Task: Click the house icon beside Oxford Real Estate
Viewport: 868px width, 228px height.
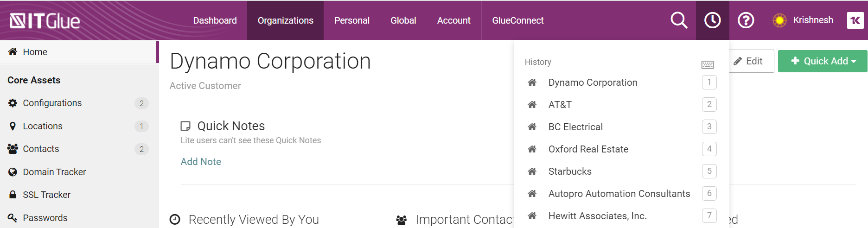Action: (x=532, y=149)
